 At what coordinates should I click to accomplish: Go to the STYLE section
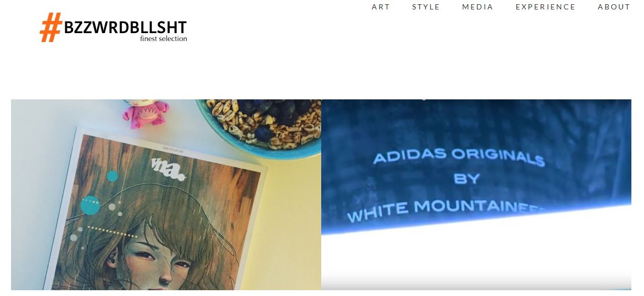point(426,7)
